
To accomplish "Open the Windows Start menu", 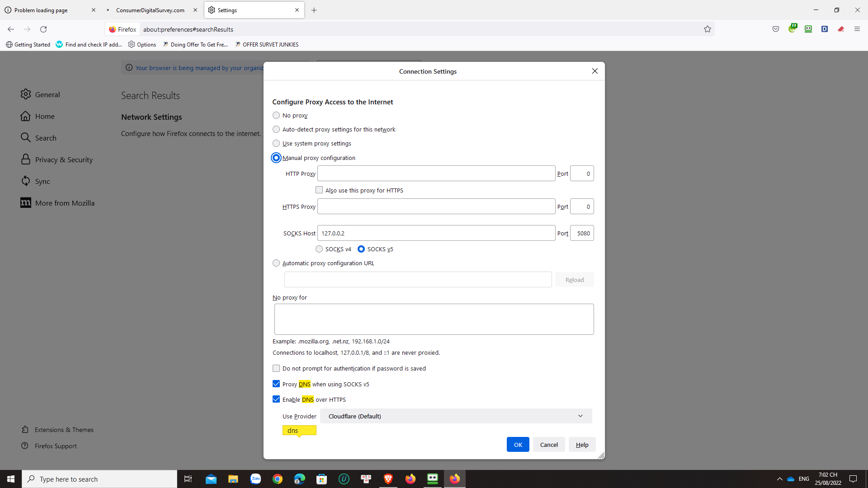I will click(x=11, y=479).
